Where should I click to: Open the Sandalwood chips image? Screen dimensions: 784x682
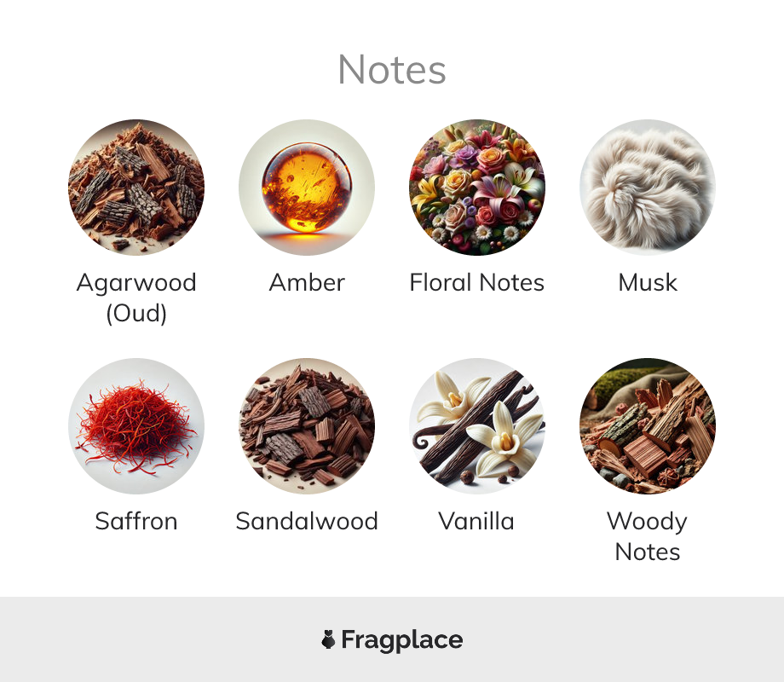[307, 425]
